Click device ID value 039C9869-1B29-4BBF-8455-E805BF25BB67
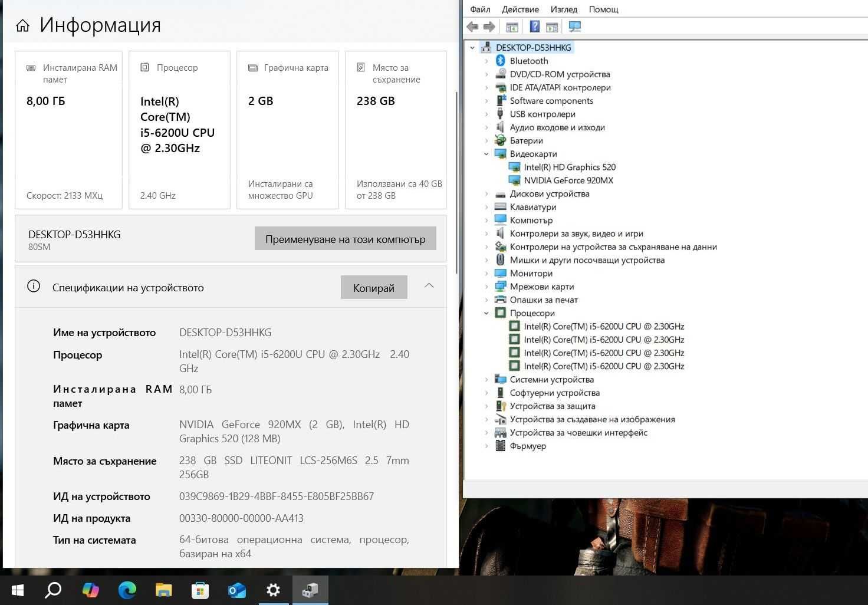Viewport: 868px width, 605px height. click(277, 497)
